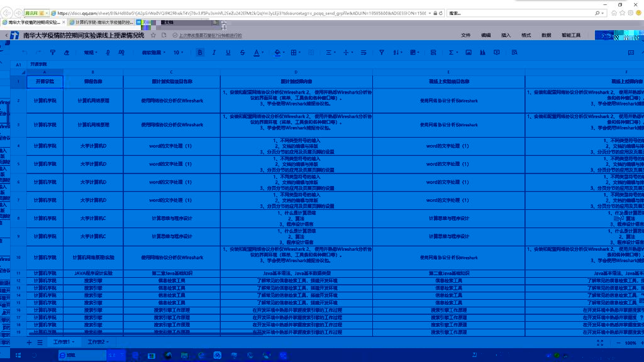Toggle italic formatting
Viewport: 644px width, 362px height.
coord(214,53)
